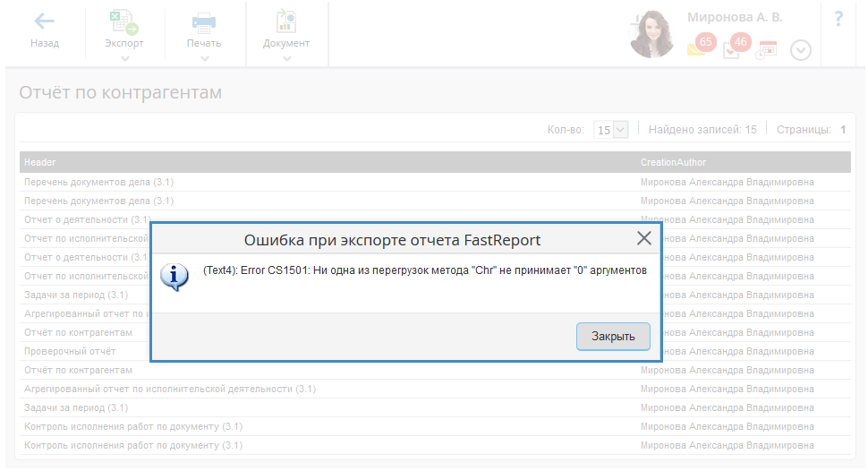Select page number 1 link

click(x=843, y=130)
